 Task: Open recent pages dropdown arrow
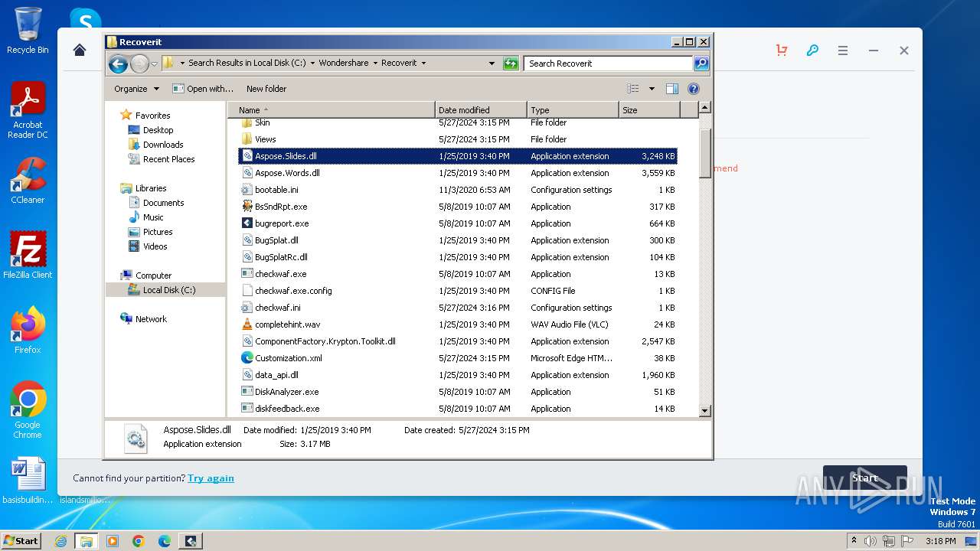(154, 64)
